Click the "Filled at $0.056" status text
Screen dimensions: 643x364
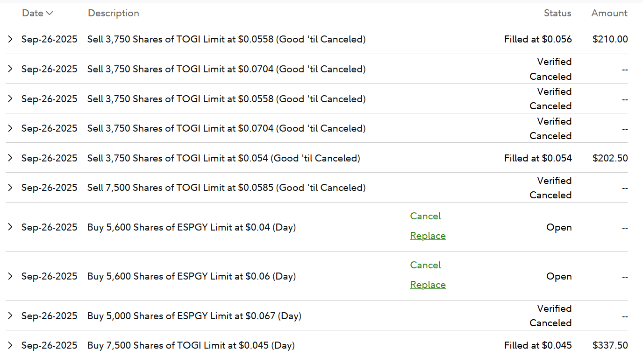538,39
